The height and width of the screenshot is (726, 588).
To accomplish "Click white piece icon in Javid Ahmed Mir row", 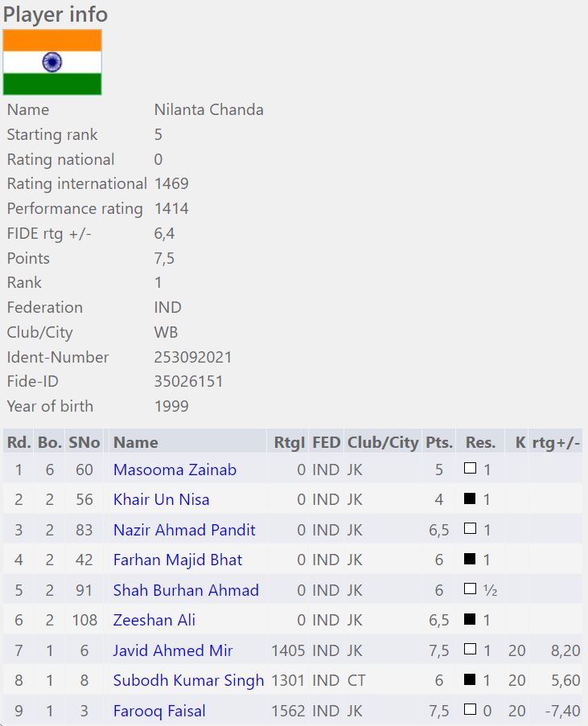I will pyautogui.click(x=471, y=650).
